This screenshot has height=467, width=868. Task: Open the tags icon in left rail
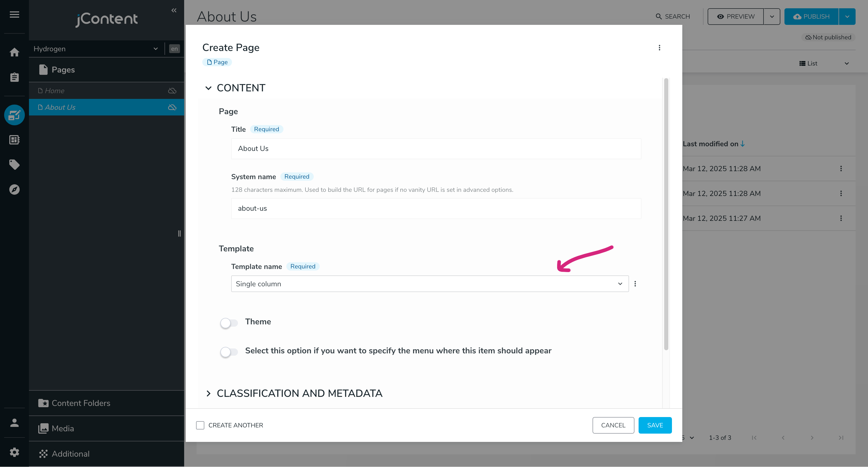tap(14, 165)
